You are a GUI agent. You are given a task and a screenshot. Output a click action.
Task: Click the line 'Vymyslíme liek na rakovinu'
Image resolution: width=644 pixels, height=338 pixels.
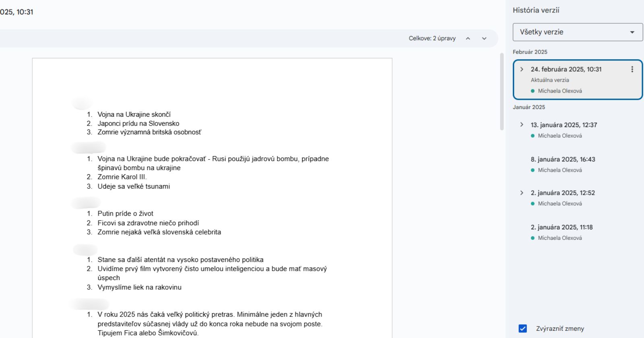click(139, 287)
